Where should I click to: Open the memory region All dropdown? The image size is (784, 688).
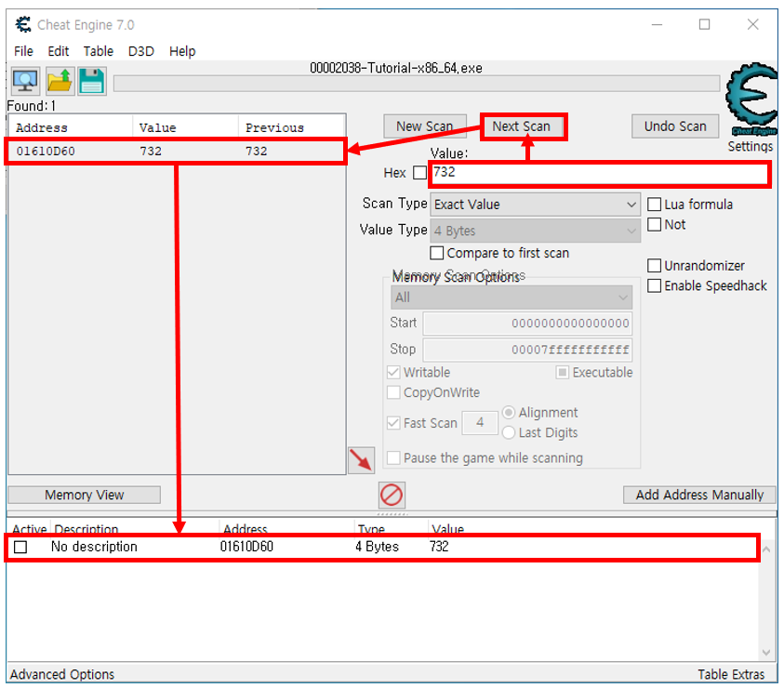pos(511,298)
